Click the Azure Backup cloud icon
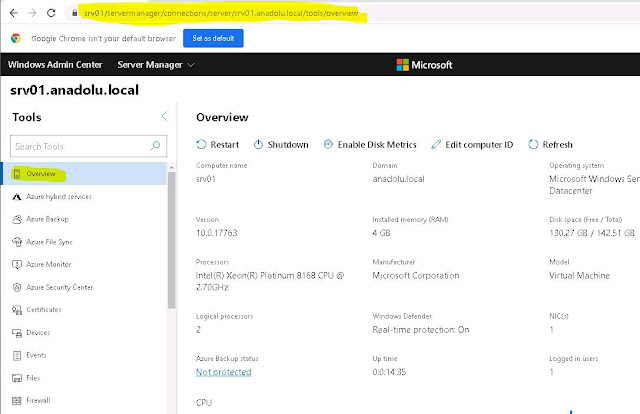This screenshot has height=414, width=640. (x=17, y=220)
